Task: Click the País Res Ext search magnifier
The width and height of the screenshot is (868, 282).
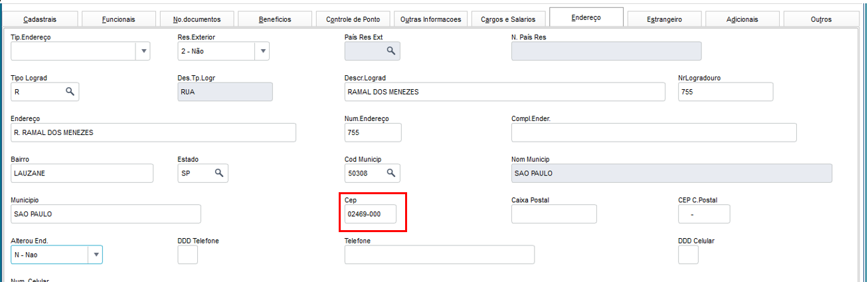Action: tap(391, 51)
